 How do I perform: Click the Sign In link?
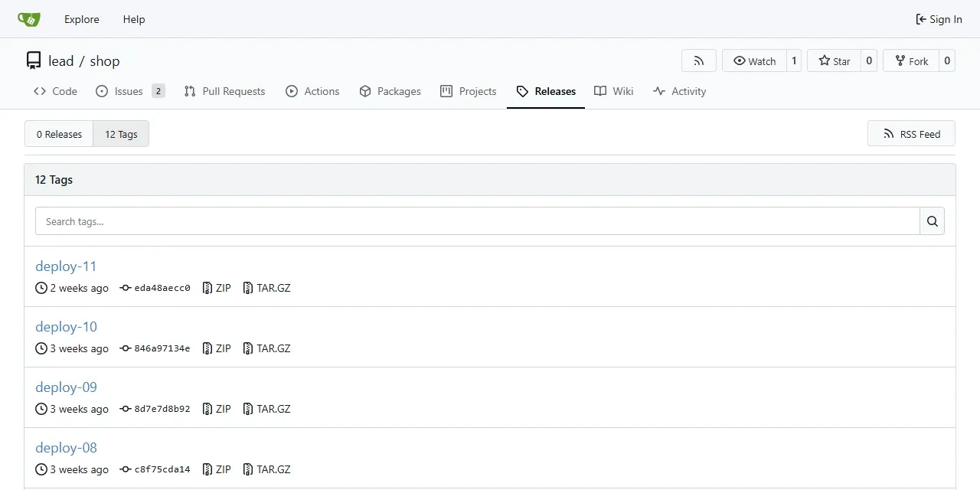pyautogui.click(x=939, y=19)
